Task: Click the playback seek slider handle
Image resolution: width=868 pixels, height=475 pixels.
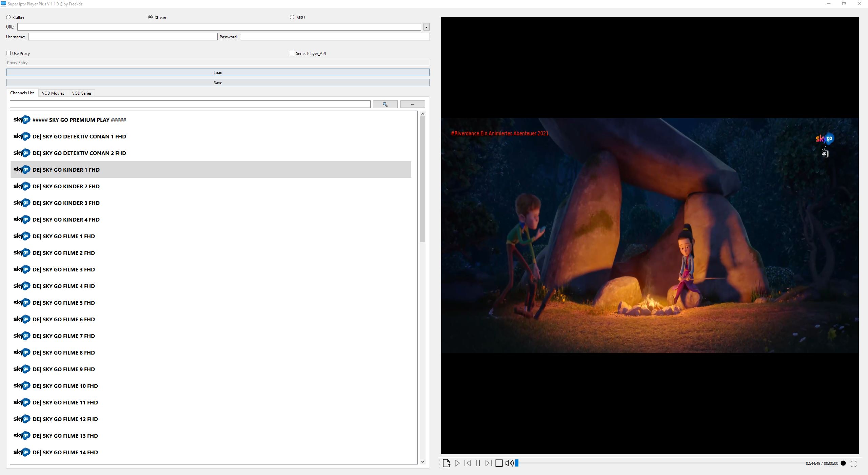Action: [517, 463]
